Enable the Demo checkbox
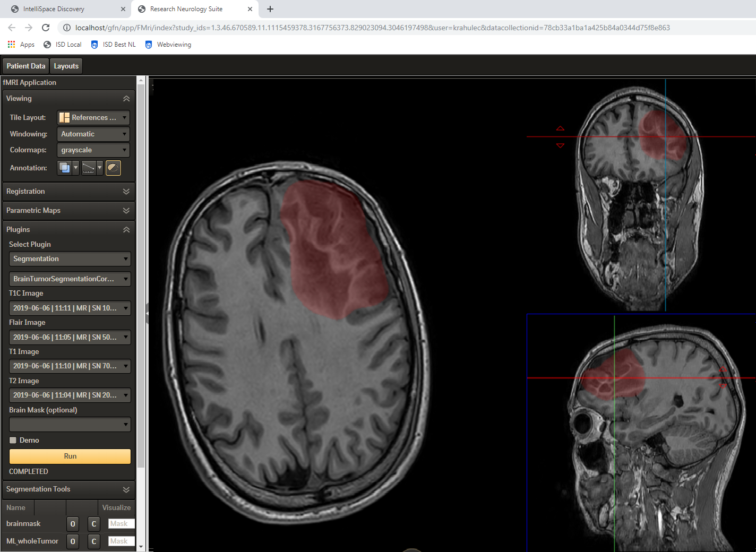The width and height of the screenshot is (756, 552). tap(13, 440)
